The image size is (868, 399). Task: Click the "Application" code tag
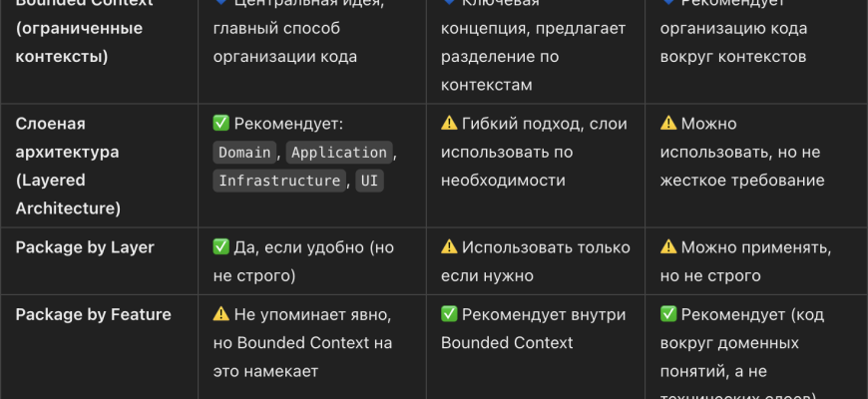coord(339,153)
